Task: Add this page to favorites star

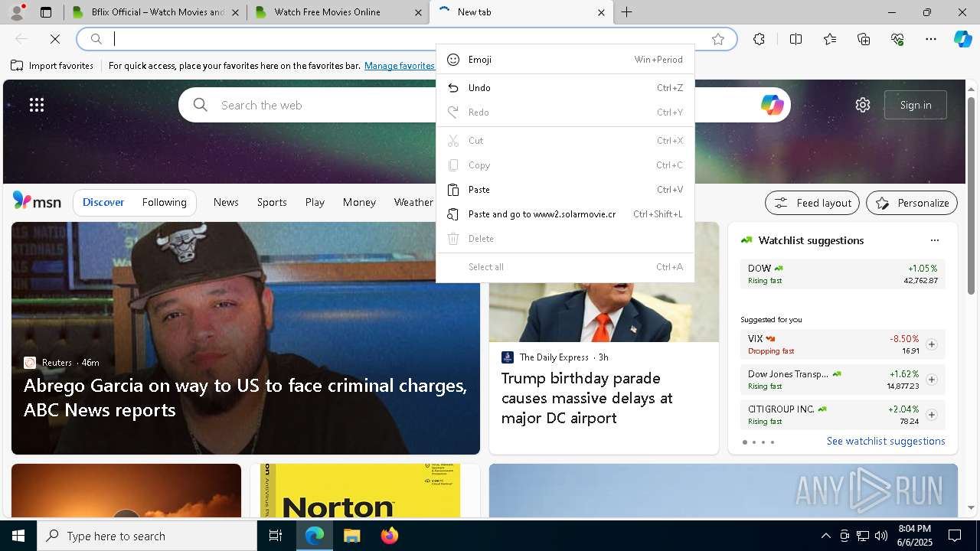Action: tap(717, 39)
